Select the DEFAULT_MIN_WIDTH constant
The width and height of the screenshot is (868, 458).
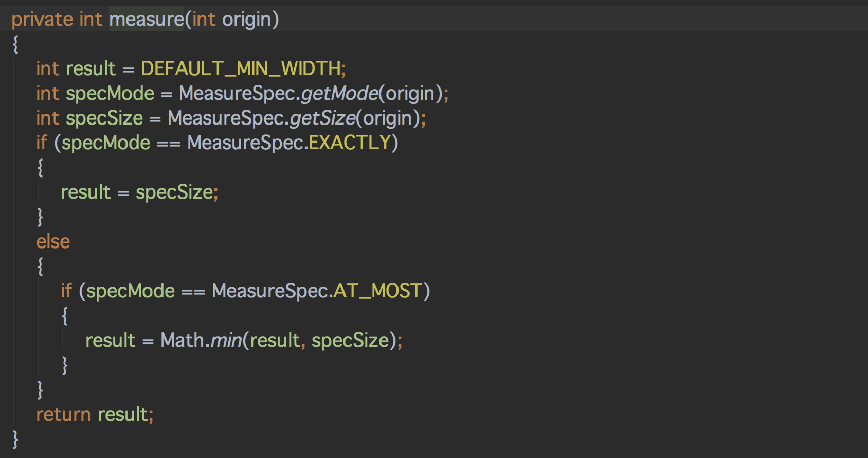click(241, 69)
